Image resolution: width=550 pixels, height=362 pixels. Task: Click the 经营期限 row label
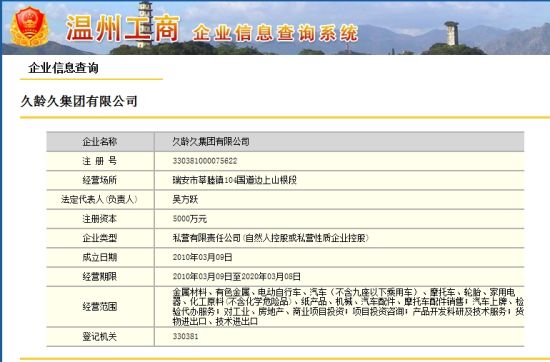100,277
